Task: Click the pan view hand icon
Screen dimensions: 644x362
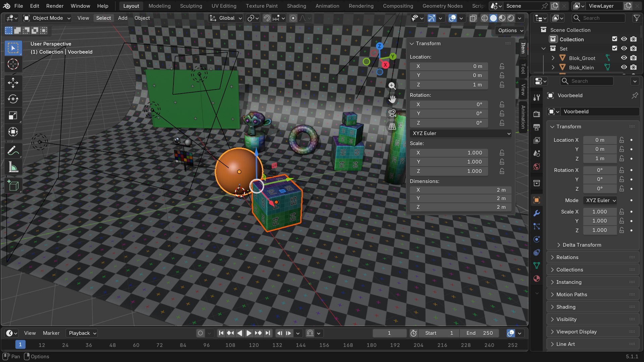Action: pyautogui.click(x=392, y=99)
